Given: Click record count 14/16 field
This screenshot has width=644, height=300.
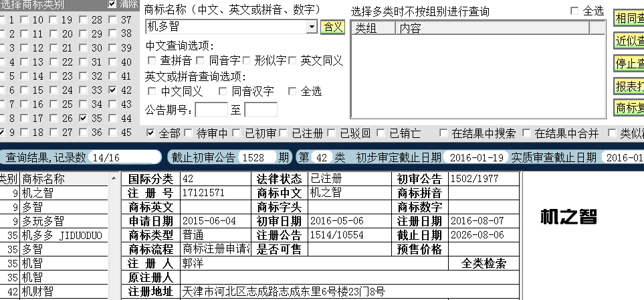Looking at the screenshot, I should tap(125, 157).
